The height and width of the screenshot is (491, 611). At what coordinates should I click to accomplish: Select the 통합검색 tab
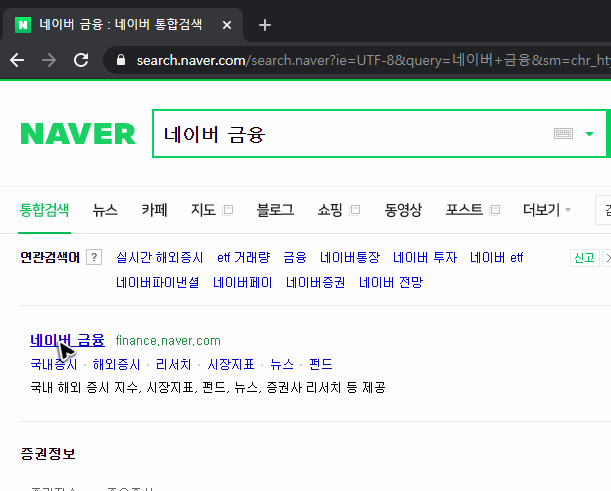click(x=44, y=210)
